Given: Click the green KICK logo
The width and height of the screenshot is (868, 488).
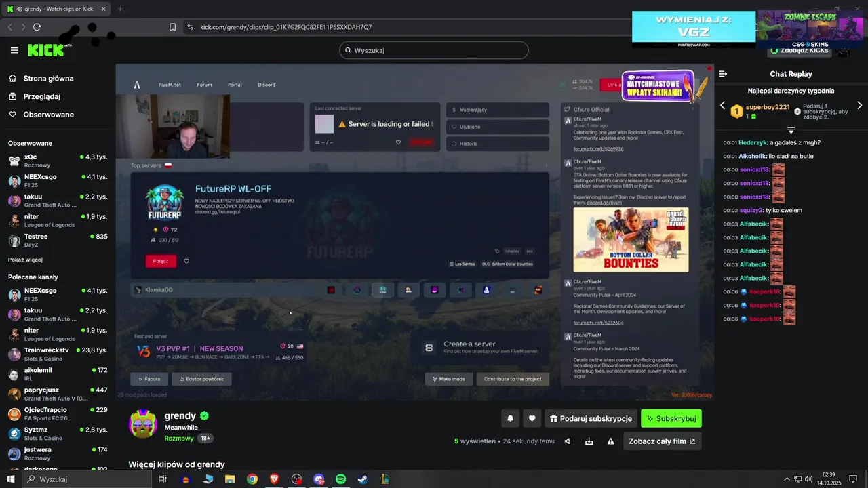Looking at the screenshot, I should point(45,50).
